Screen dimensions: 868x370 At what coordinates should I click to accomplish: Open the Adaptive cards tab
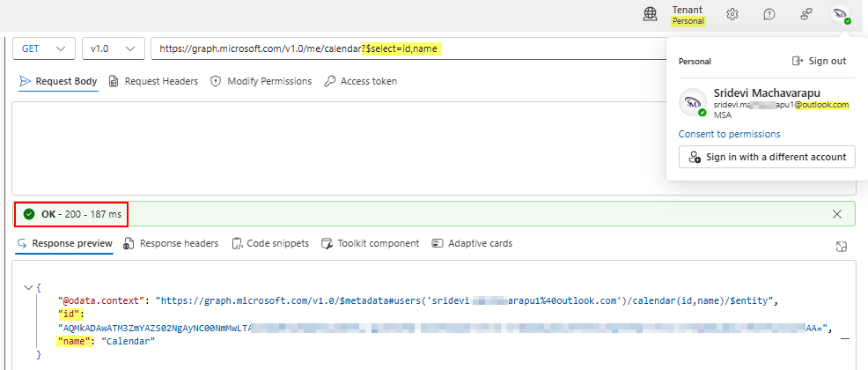[472, 244]
